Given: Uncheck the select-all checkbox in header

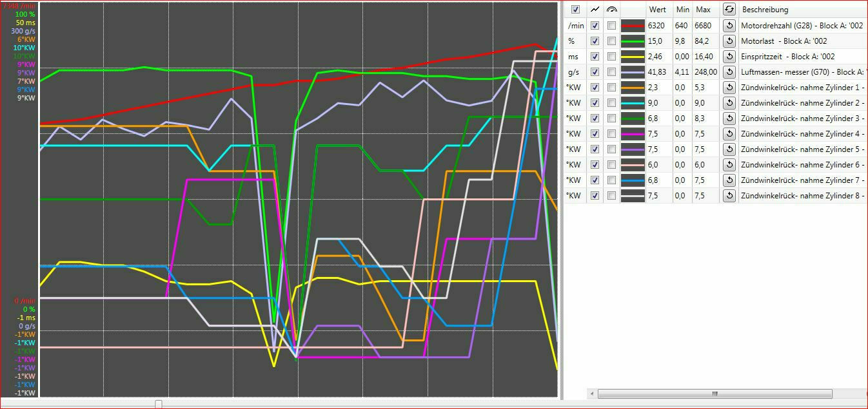Looking at the screenshot, I should point(575,10).
